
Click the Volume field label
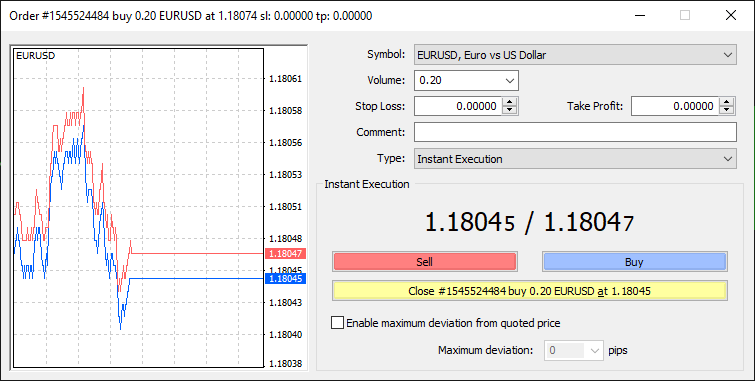[386, 80]
